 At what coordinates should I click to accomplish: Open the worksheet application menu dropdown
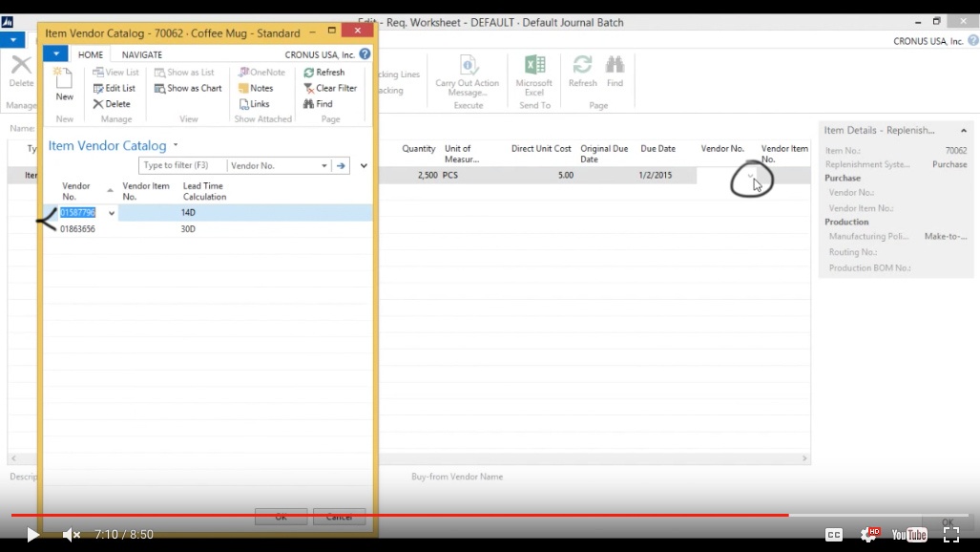pos(12,40)
